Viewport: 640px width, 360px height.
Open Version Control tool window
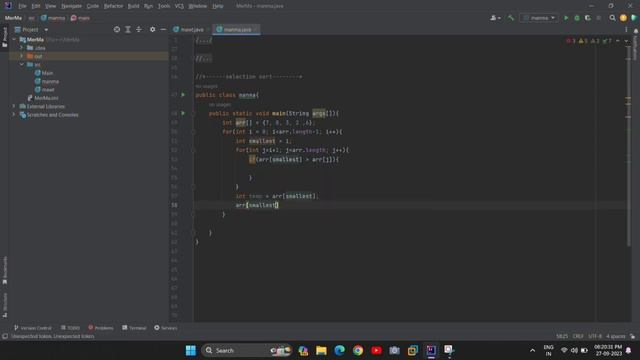33,328
